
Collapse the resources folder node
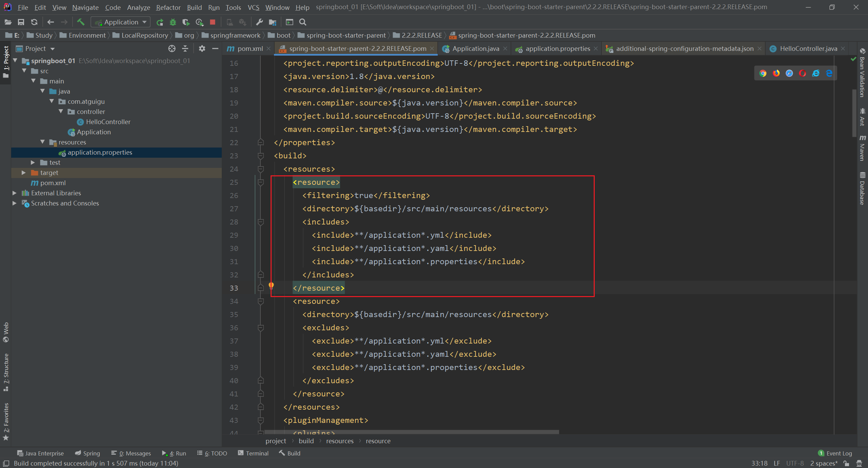43,142
